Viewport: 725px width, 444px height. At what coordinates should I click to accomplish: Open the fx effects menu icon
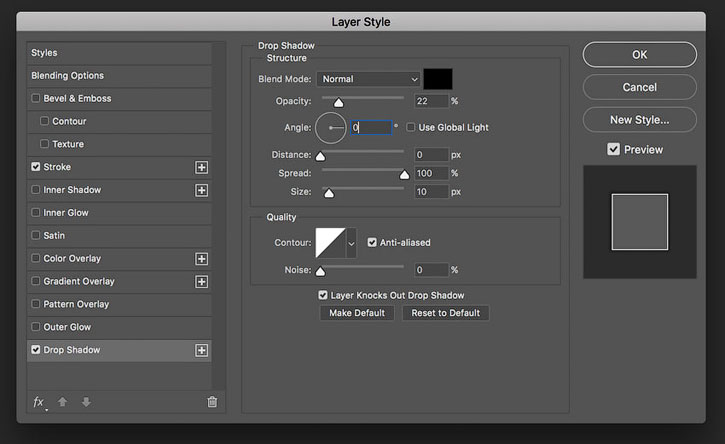point(39,402)
